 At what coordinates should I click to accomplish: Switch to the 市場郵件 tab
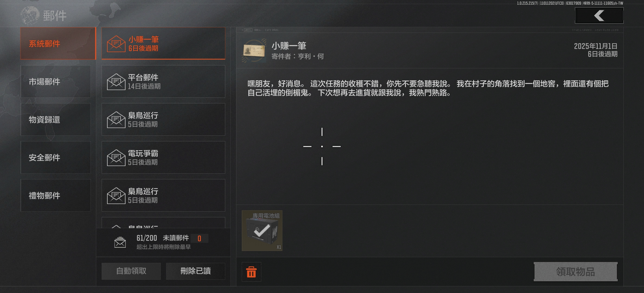click(56, 81)
